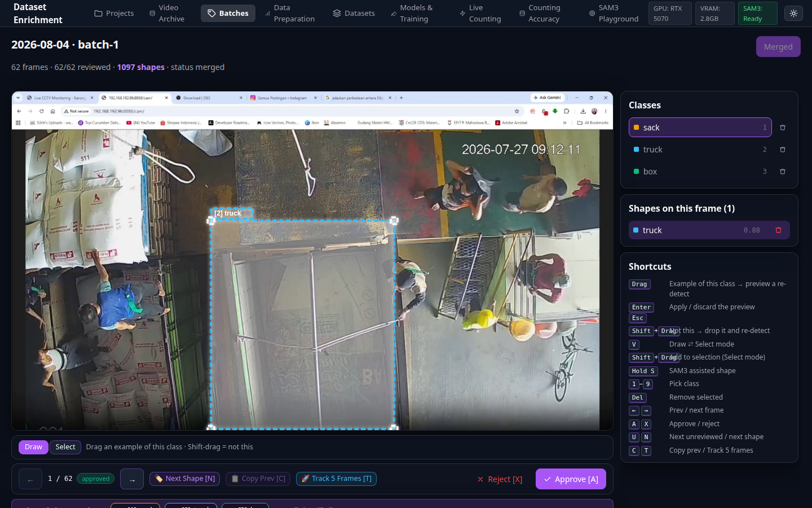Go to previous frame with left arrow

(30, 479)
